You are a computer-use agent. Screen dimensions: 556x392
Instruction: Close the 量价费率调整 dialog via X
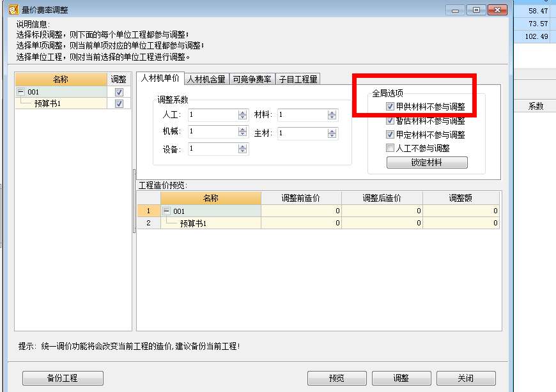point(497,10)
